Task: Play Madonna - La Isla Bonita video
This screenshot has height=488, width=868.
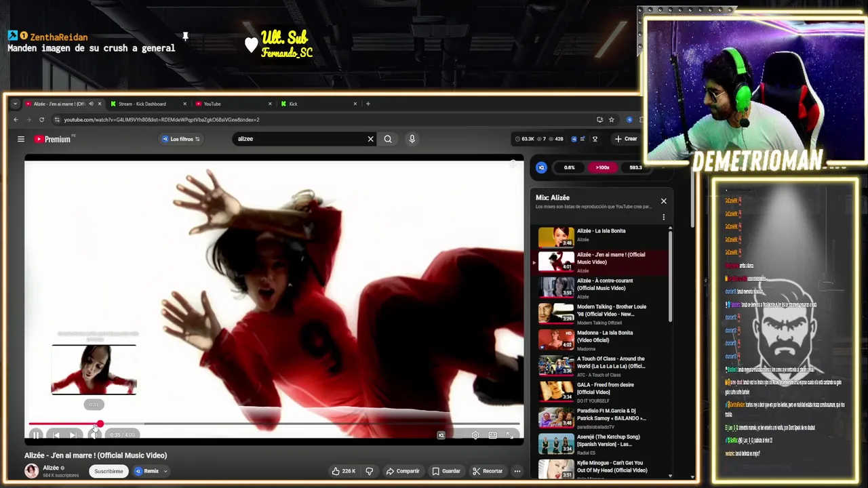Action: [600, 340]
